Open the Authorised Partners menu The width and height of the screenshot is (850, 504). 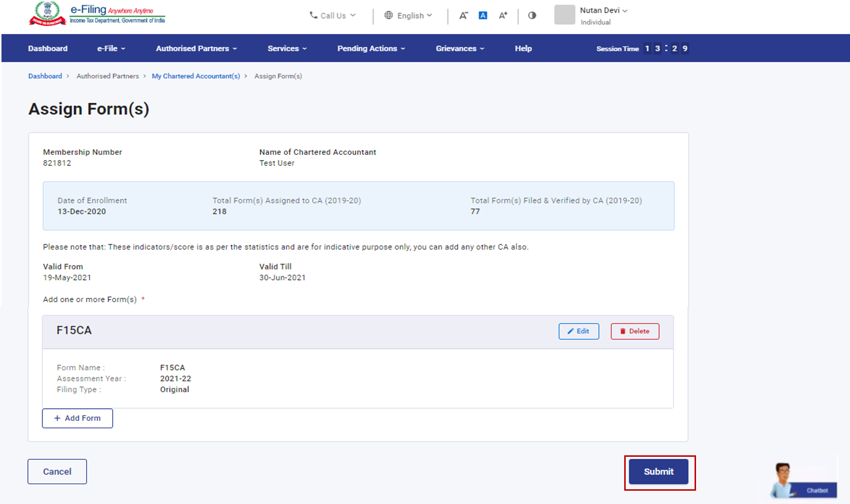tap(196, 48)
